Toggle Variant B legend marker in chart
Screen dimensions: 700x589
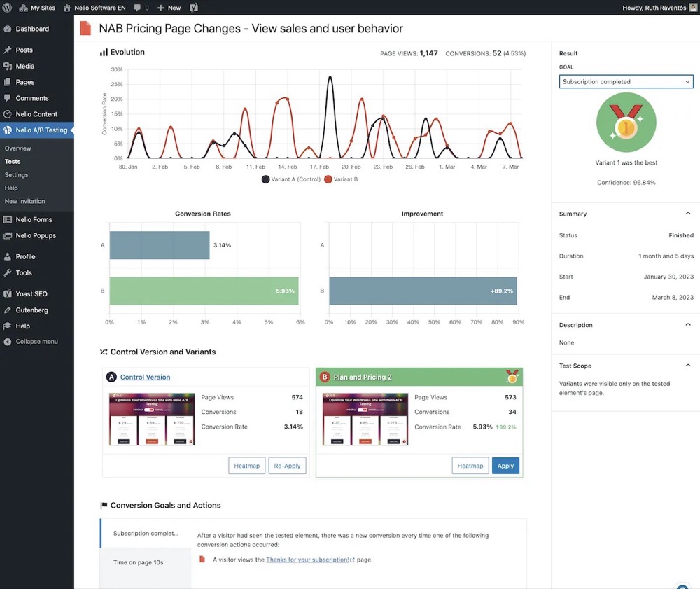tap(328, 179)
